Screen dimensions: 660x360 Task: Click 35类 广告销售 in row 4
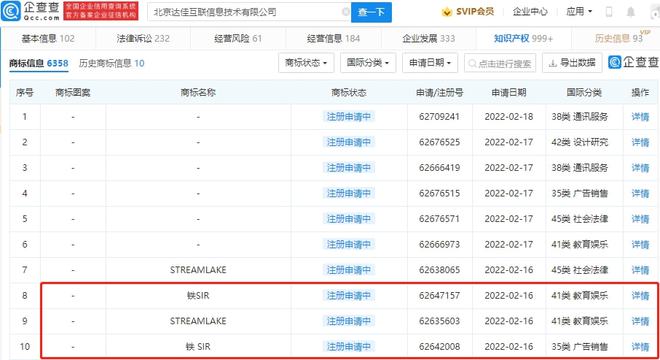580,193
